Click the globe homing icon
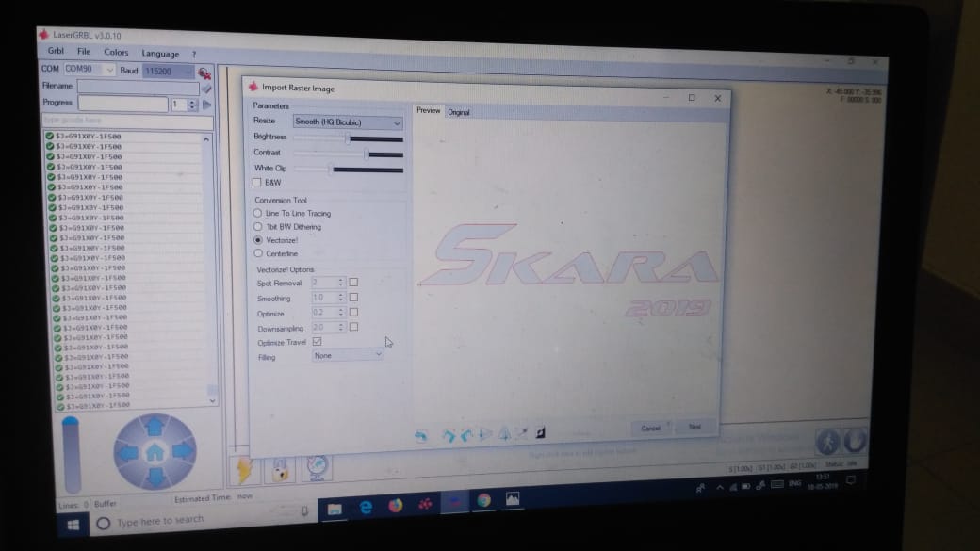The width and height of the screenshot is (980, 551). [x=317, y=468]
